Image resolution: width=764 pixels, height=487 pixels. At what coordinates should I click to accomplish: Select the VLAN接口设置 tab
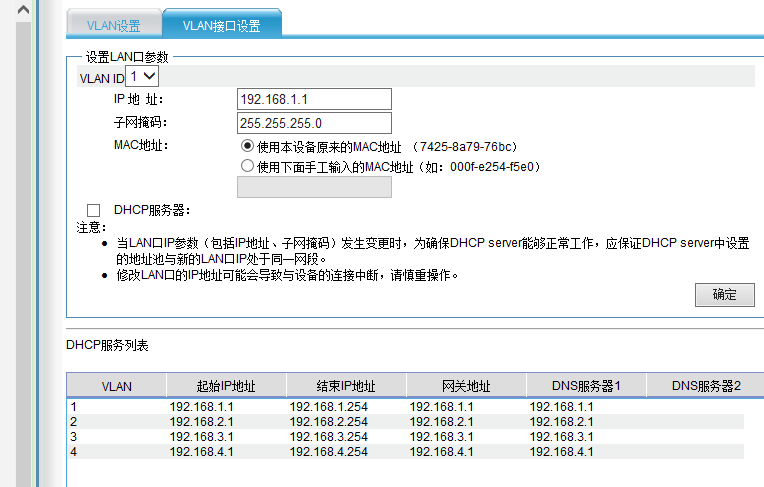coord(222,25)
